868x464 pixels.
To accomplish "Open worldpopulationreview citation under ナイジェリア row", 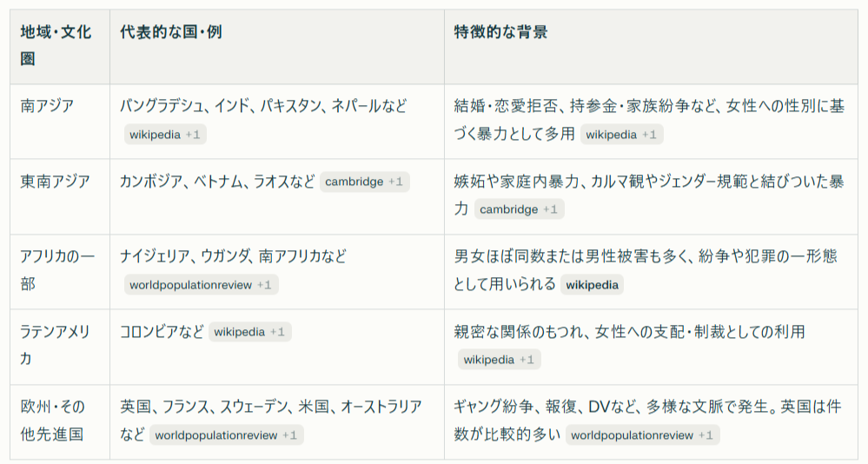I will click(201, 285).
